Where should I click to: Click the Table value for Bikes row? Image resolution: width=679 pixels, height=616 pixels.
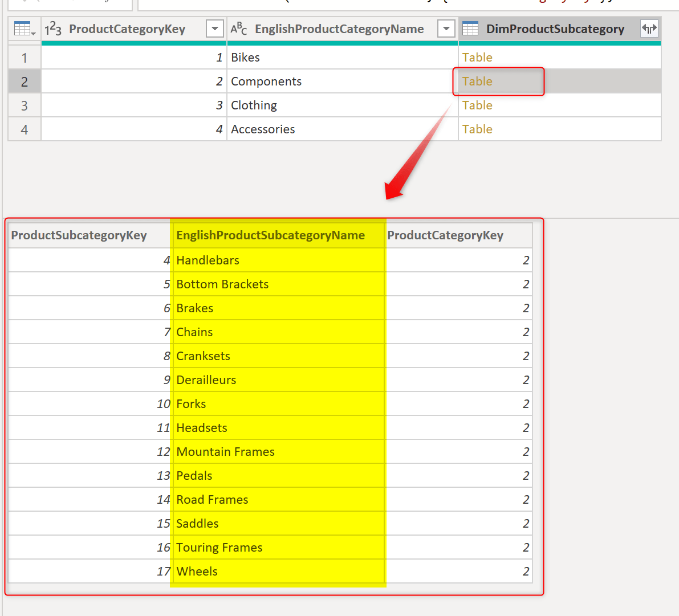pos(478,57)
